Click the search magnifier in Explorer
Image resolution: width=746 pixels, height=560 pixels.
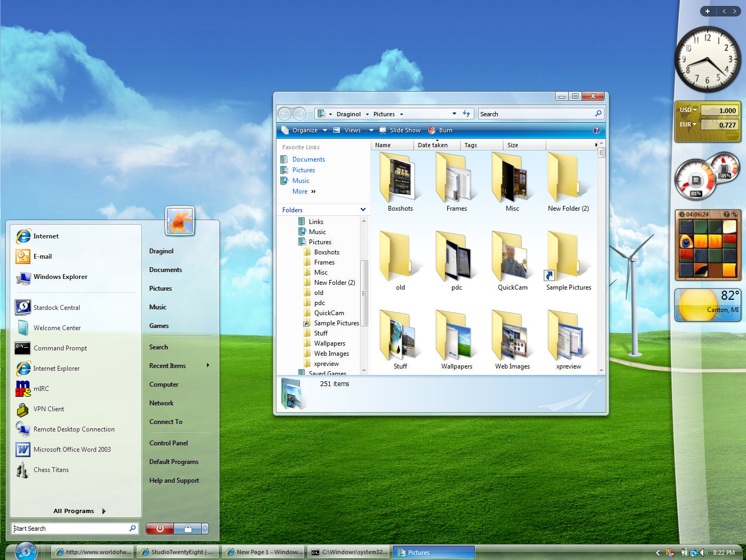(x=598, y=114)
